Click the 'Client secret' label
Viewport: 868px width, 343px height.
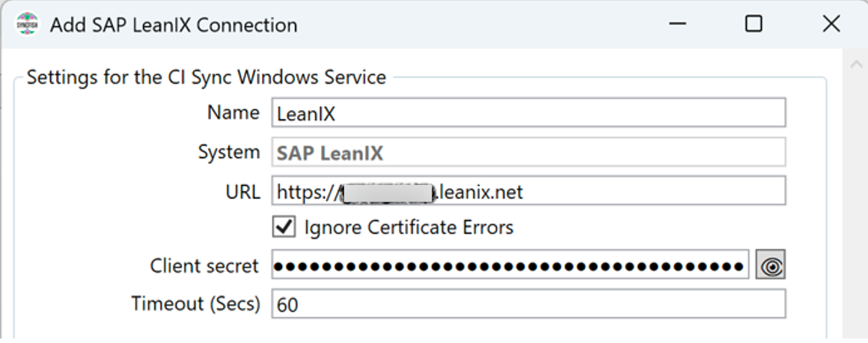click(204, 265)
